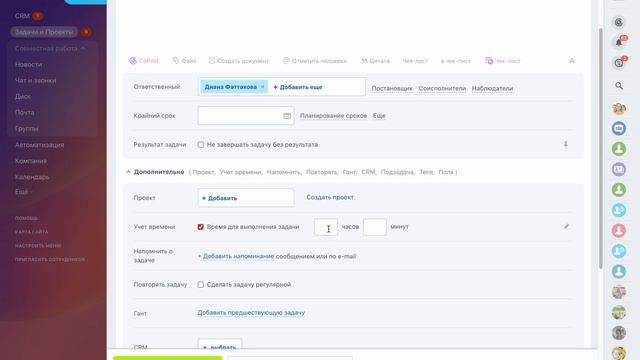Expand Еще next to Планирование сроков
This screenshot has width=640, height=360.
tap(379, 116)
